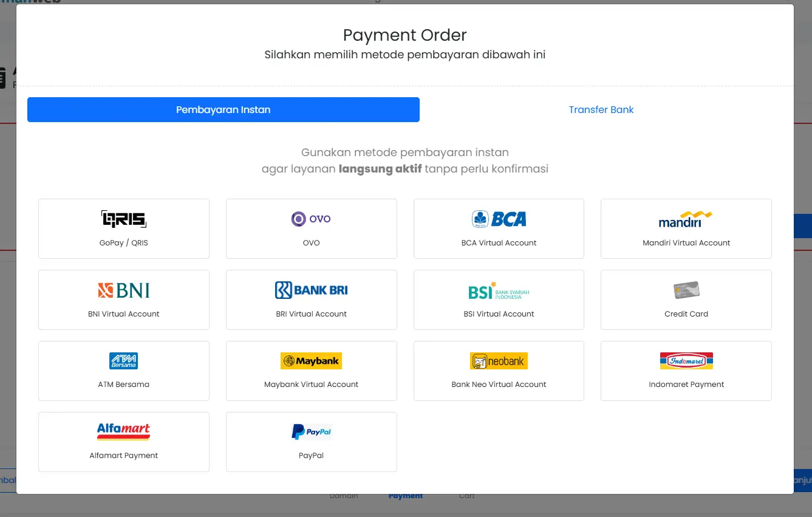Select the ATM Bersama logo
Viewport: 812px width, 517px height.
(x=124, y=361)
